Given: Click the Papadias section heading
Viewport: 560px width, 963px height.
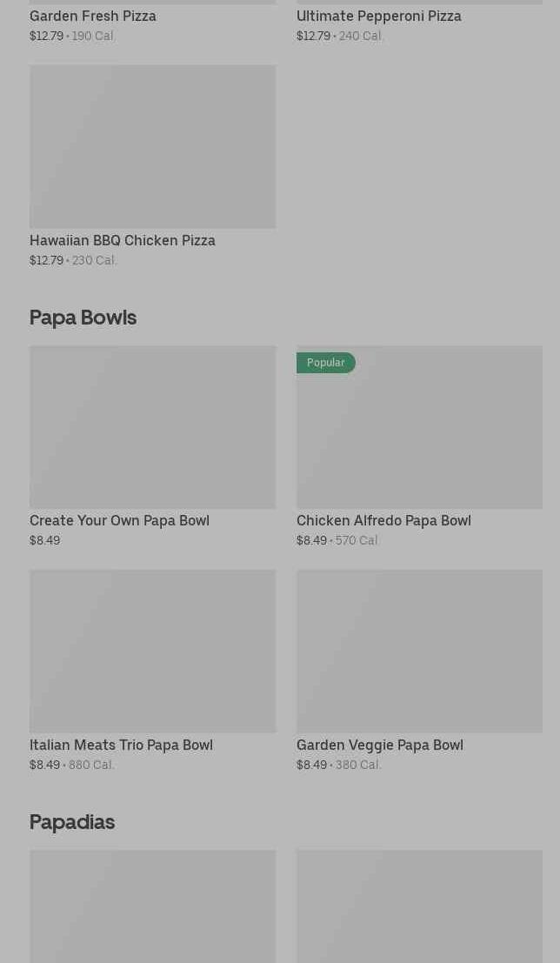Looking at the screenshot, I should click(x=72, y=822).
